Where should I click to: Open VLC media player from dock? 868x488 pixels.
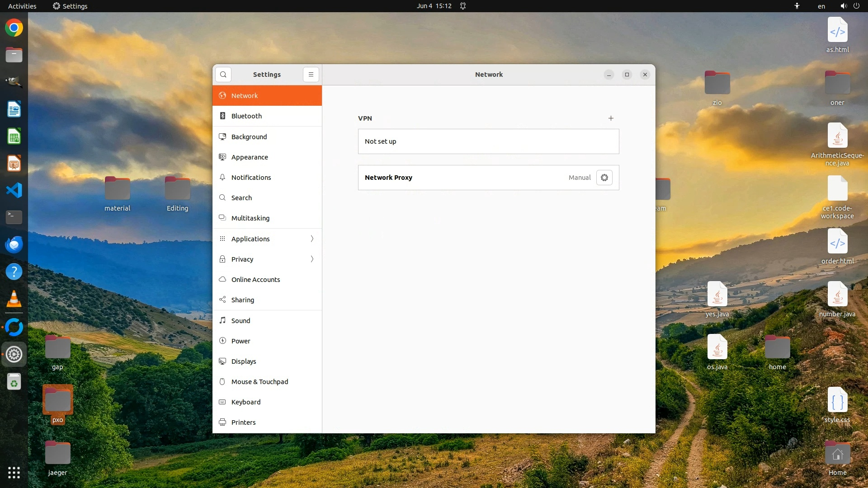[x=14, y=299]
